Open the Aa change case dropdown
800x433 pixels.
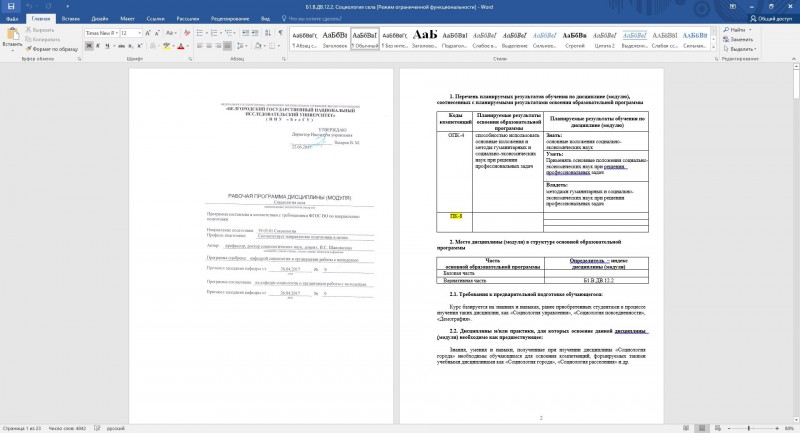click(171, 33)
